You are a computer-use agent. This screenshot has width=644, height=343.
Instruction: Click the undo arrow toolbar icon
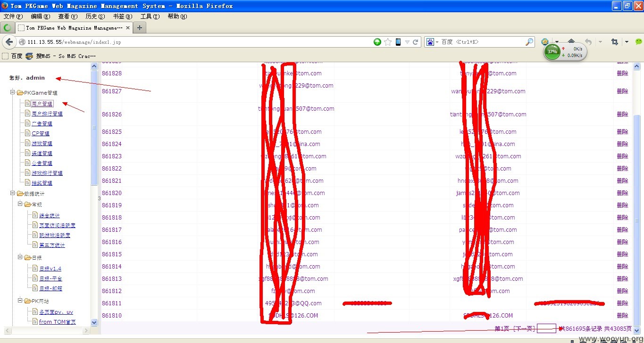(x=588, y=42)
